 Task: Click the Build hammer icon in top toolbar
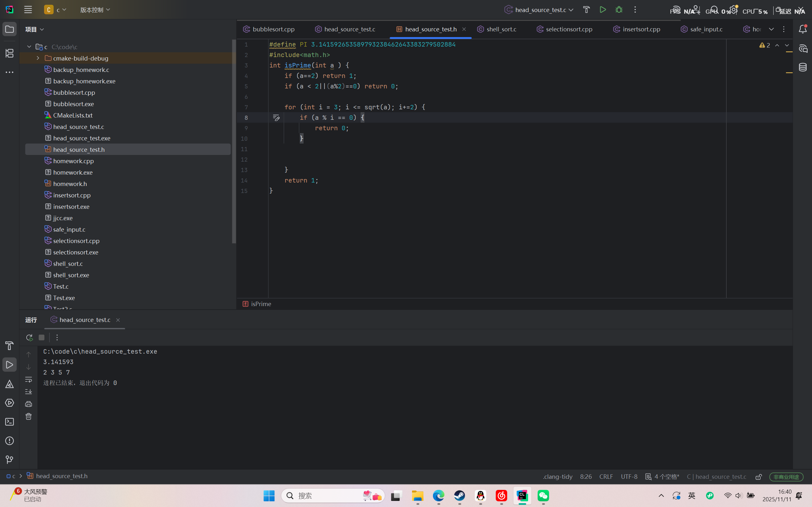(586, 10)
